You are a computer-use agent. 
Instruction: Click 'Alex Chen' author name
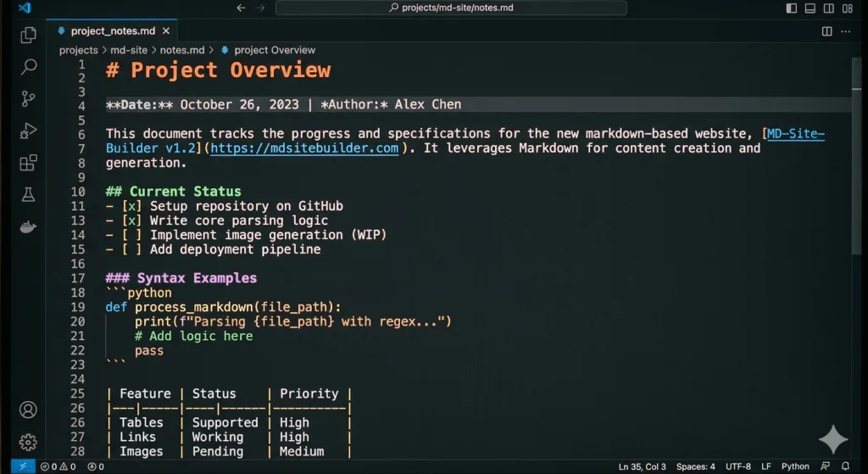click(x=428, y=104)
